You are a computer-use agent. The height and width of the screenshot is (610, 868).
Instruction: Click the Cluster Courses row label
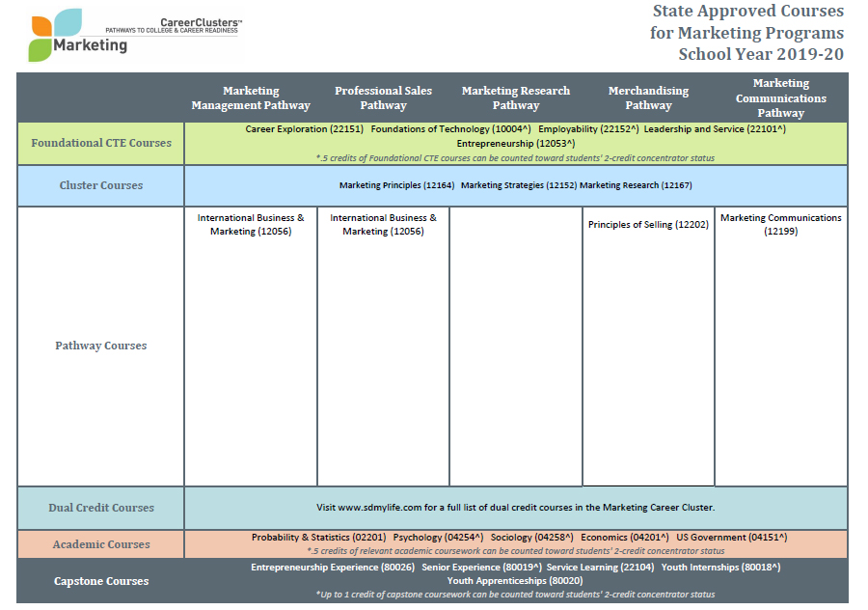click(x=101, y=185)
